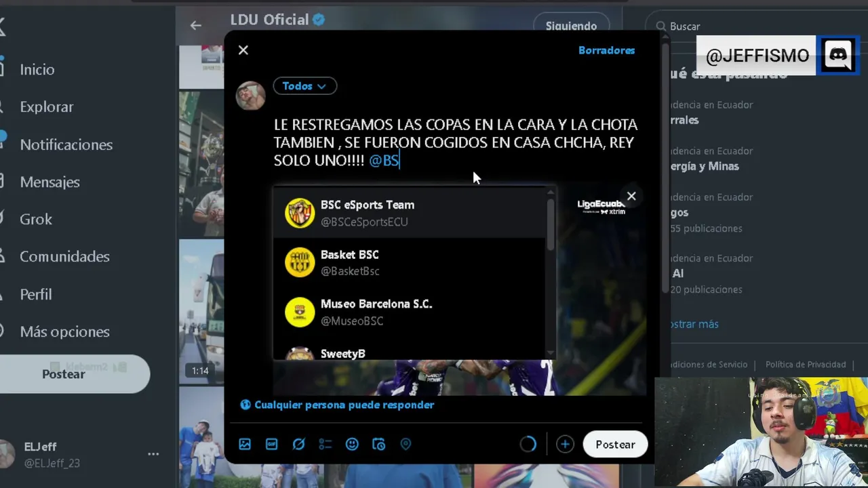
Task: Add a GIF to the post
Action: (x=272, y=444)
